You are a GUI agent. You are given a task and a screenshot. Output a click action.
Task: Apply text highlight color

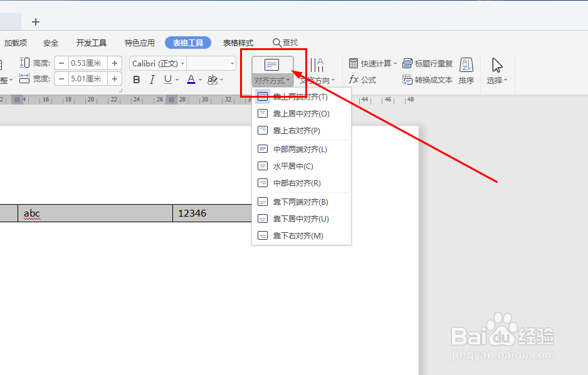click(213, 80)
